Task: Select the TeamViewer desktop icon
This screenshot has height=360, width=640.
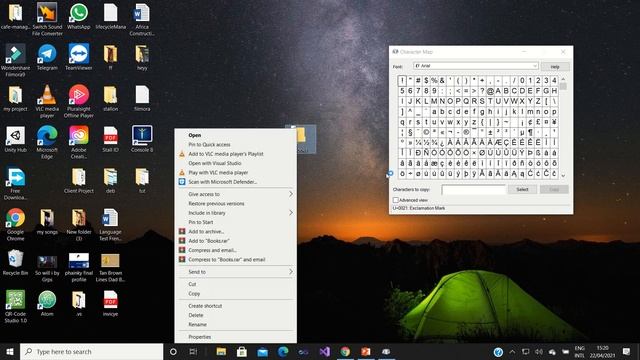Action: tap(78, 57)
